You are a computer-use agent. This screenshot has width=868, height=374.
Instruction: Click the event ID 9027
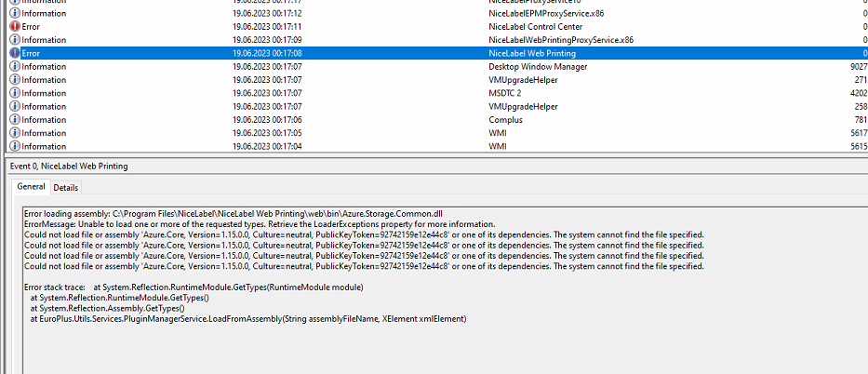click(x=858, y=66)
